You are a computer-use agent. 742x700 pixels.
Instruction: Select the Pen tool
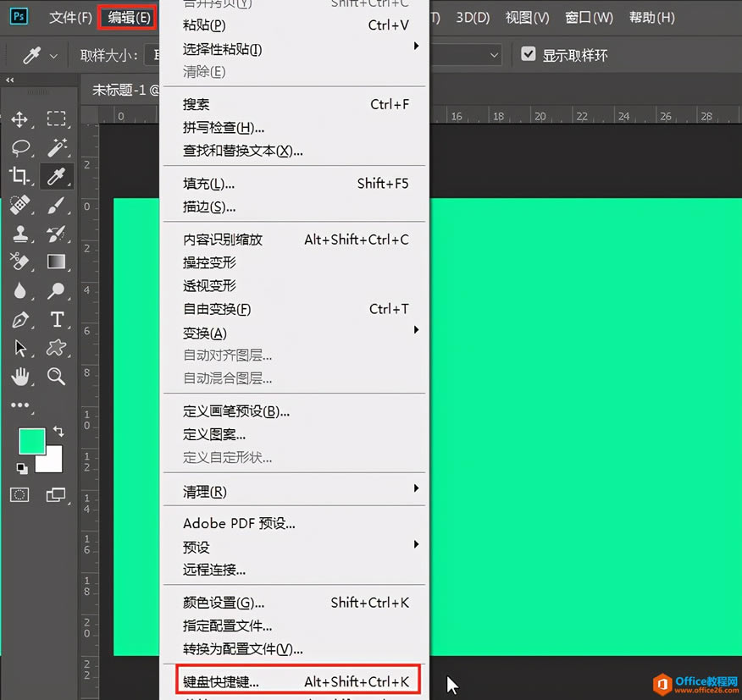pos(19,320)
